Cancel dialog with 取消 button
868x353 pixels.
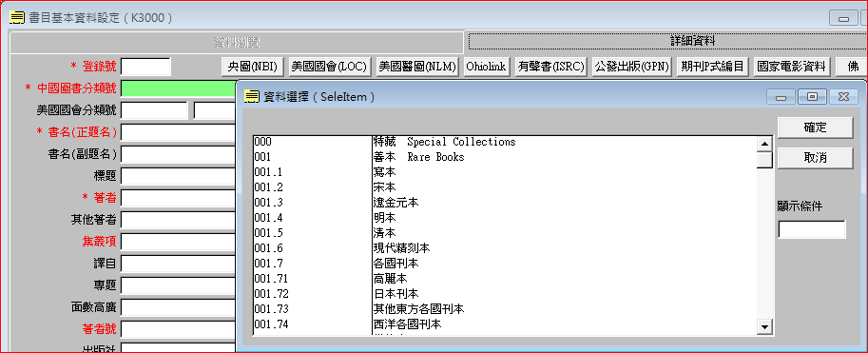click(x=815, y=158)
